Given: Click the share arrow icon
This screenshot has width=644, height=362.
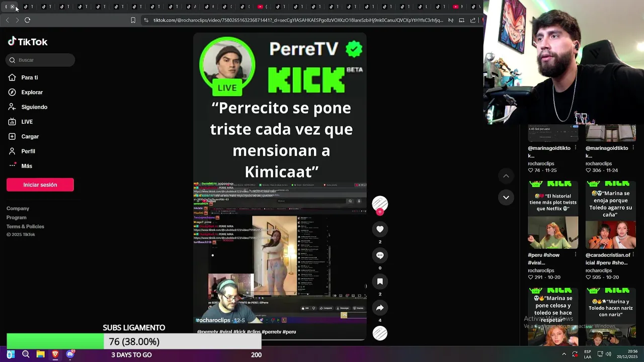Looking at the screenshot, I should (380, 308).
